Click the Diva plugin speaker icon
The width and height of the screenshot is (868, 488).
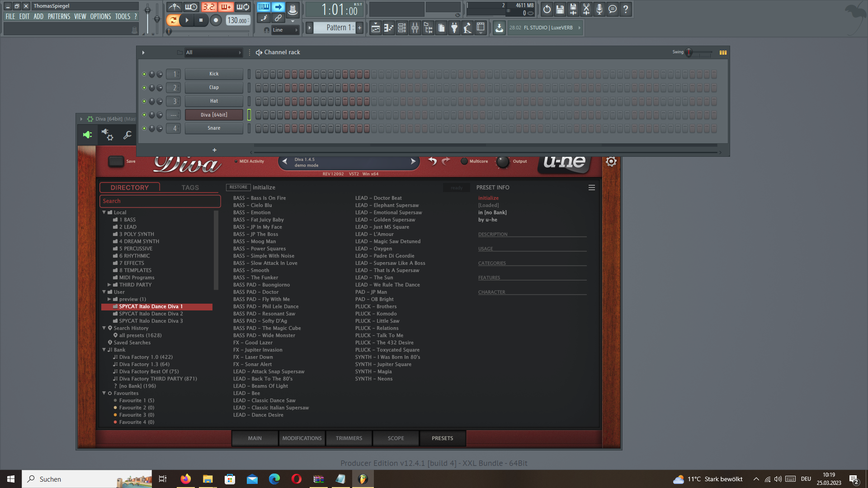[x=87, y=135]
